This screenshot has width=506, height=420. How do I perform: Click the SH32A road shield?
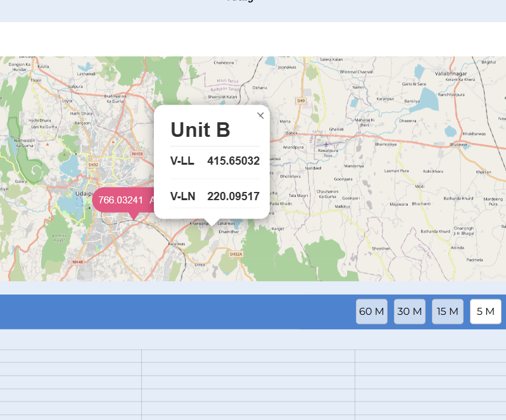(x=236, y=254)
